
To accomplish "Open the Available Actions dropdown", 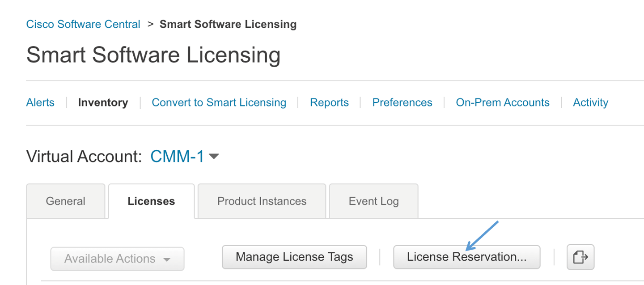I will click(117, 259).
